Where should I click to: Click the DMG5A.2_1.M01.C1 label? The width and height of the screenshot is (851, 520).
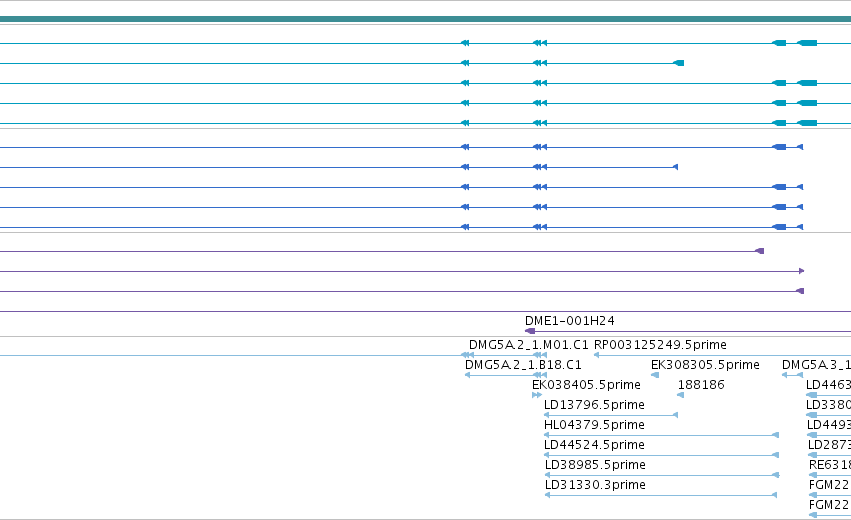[x=528, y=345]
